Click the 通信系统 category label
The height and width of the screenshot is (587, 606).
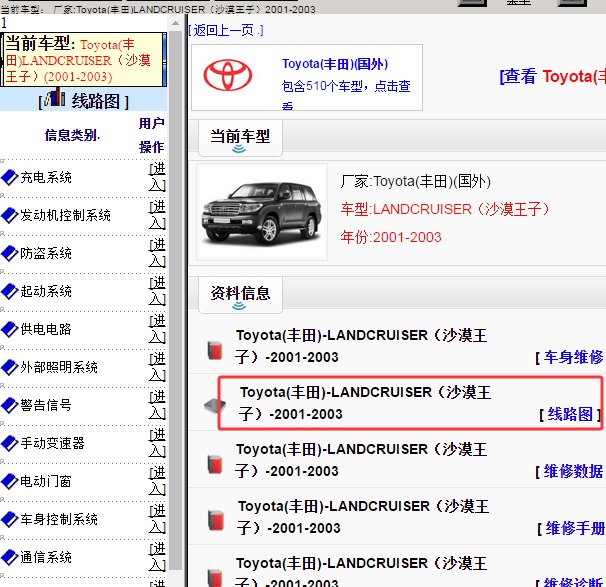point(46,557)
